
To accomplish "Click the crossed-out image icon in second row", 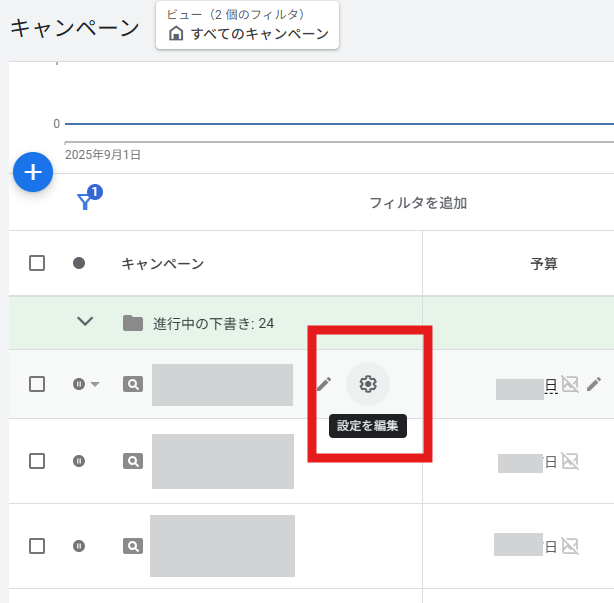I will point(570,461).
